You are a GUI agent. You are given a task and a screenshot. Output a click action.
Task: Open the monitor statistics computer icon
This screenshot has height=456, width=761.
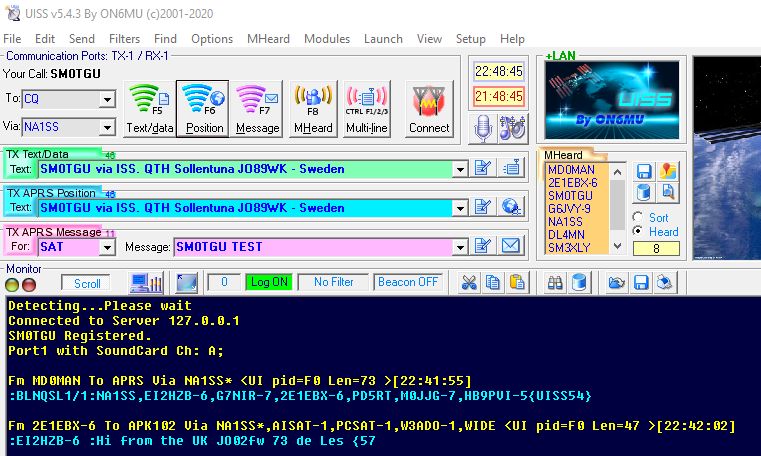pos(146,283)
